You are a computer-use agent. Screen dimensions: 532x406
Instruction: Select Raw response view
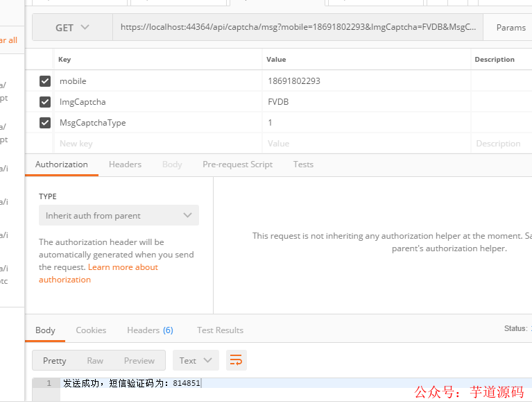tap(95, 360)
